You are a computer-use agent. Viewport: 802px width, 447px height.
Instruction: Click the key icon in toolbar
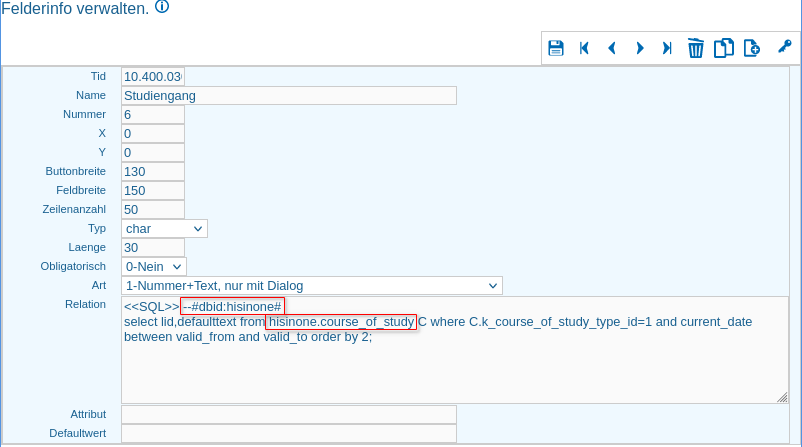tap(784, 46)
